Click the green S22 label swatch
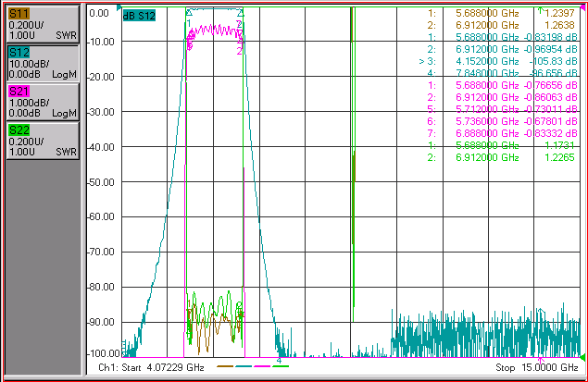This screenshot has height=382, width=588. (x=19, y=130)
